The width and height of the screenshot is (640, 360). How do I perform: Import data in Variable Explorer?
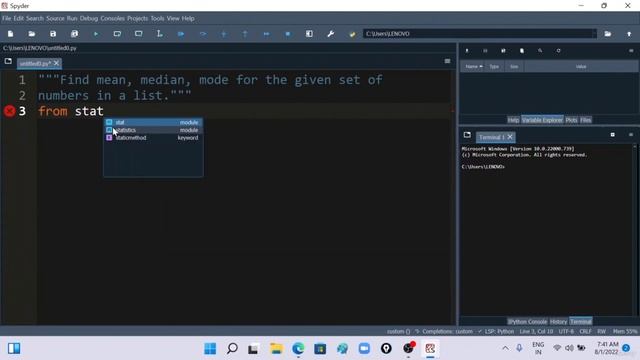point(467,51)
